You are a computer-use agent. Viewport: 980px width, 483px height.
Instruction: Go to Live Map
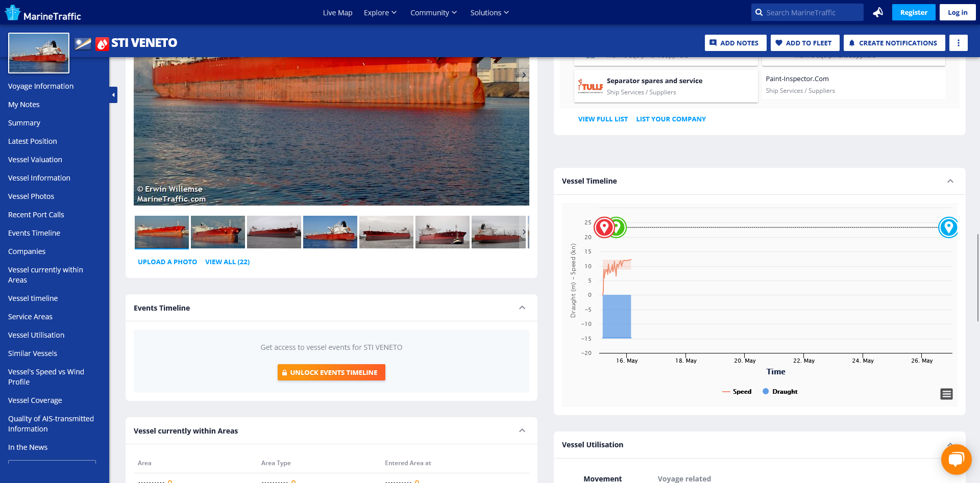pyautogui.click(x=337, y=13)
